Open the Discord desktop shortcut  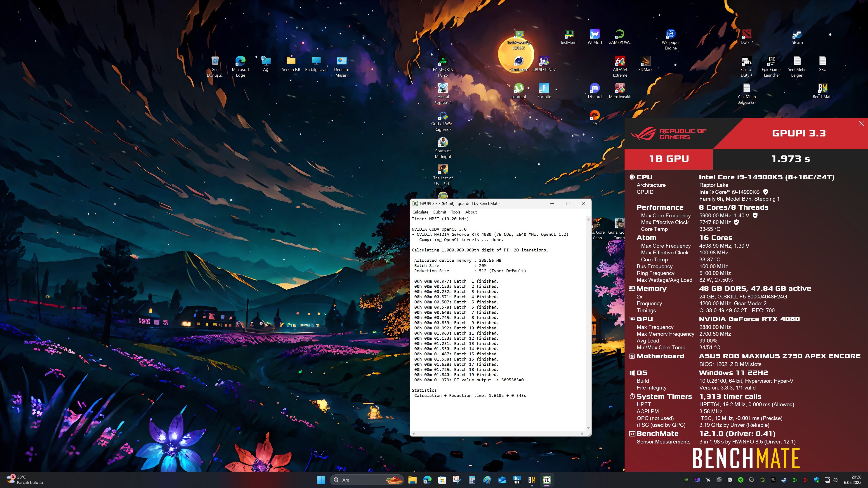tap(594, 91)
